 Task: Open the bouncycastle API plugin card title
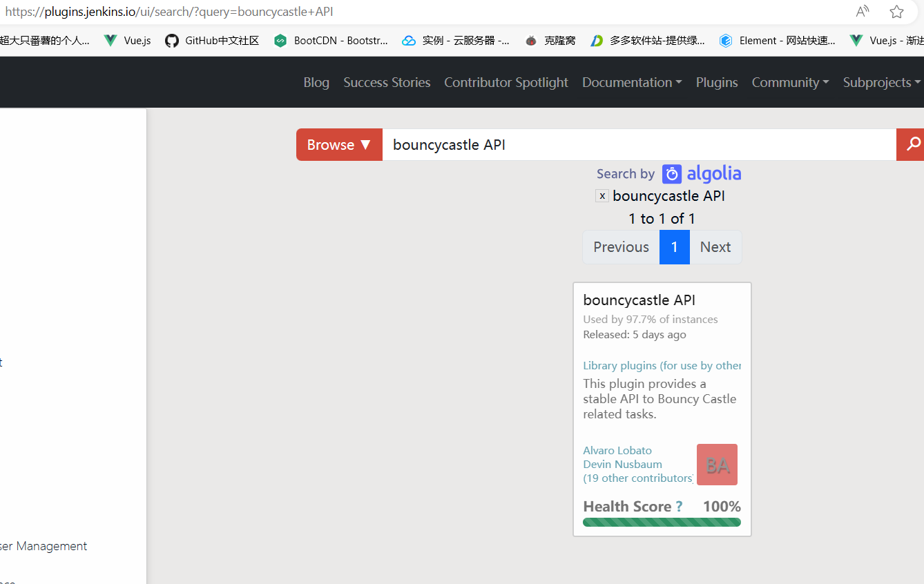point(639,300)
